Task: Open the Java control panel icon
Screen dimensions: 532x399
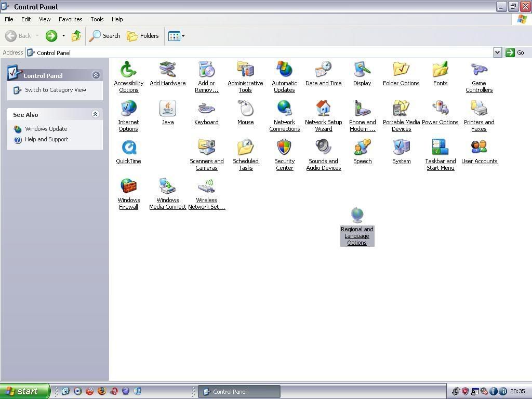Action: pyautogui.click(x=167, y=109)
